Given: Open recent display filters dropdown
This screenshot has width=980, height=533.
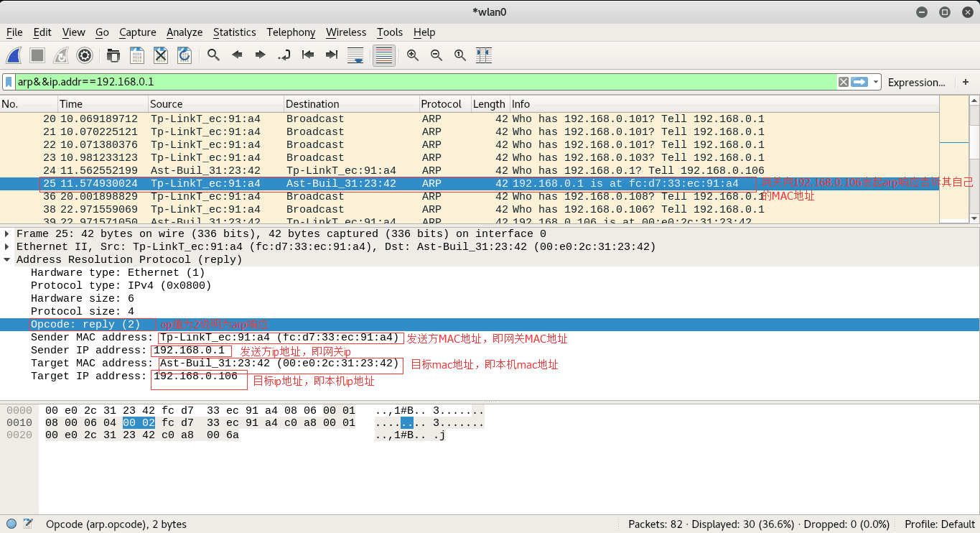Looking at the screenshot, I should pyautogui.click(x=876, y=82).
